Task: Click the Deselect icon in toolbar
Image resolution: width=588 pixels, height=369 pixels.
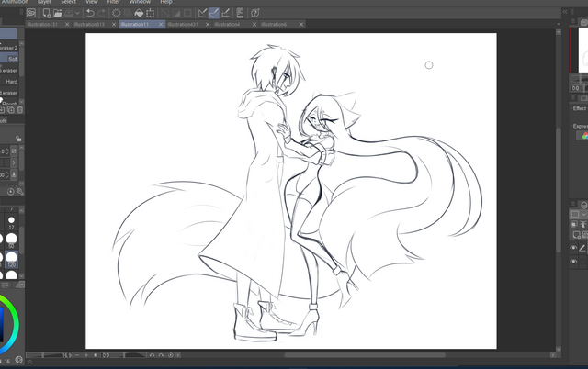Action: (x=165, y=13)
